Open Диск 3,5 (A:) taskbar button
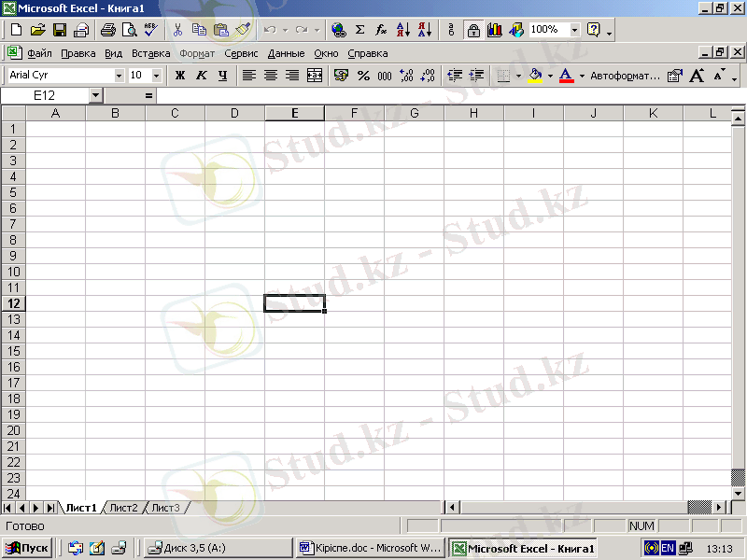747x560 pixels. (218, 548)
